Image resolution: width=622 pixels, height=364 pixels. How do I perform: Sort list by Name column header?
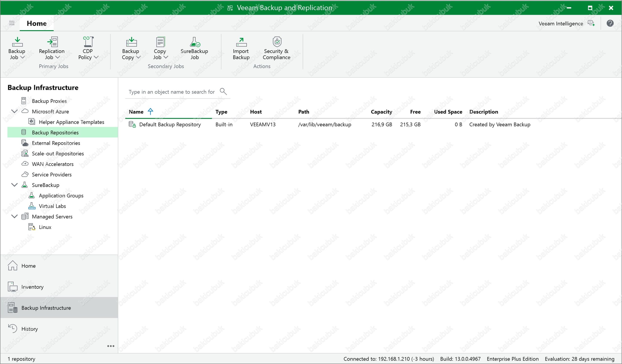[136, 112]
